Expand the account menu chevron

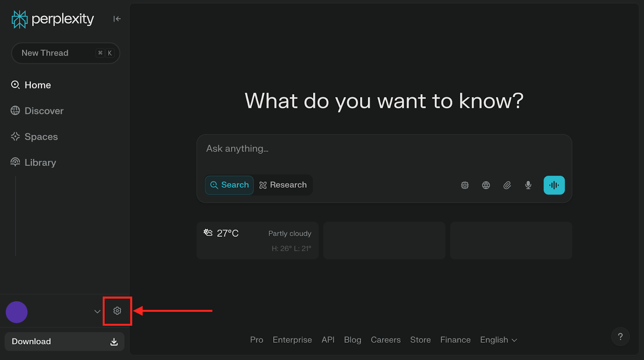97,311
